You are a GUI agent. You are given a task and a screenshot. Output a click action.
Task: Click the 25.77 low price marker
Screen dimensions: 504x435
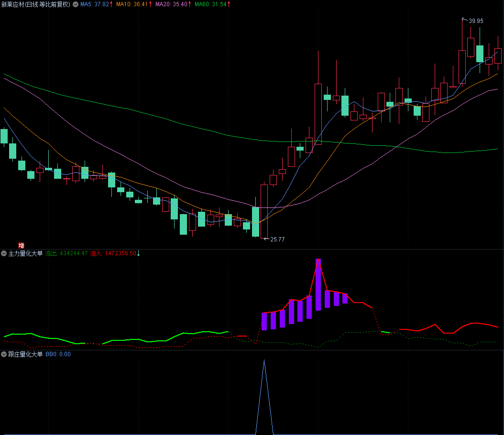click(277, 239)
